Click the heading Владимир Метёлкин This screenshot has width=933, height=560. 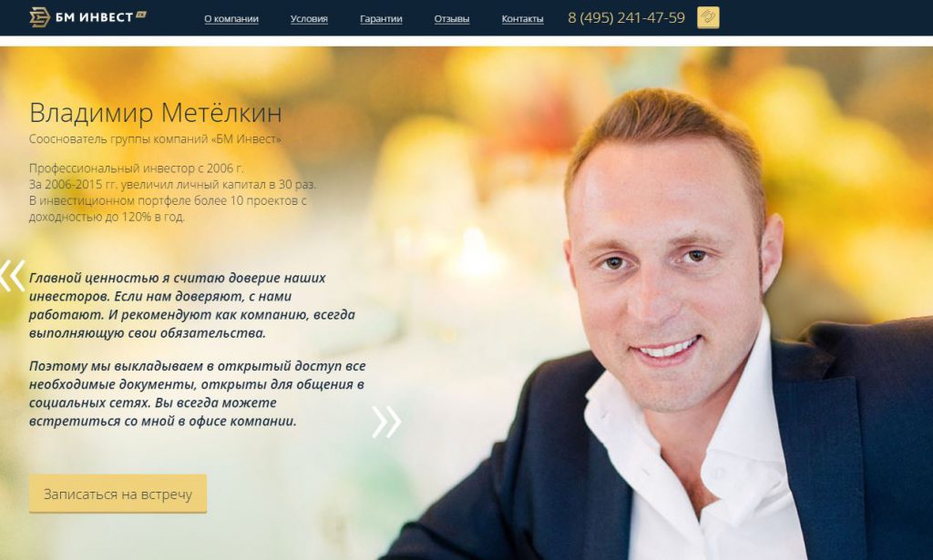click(x=155, y=113)
